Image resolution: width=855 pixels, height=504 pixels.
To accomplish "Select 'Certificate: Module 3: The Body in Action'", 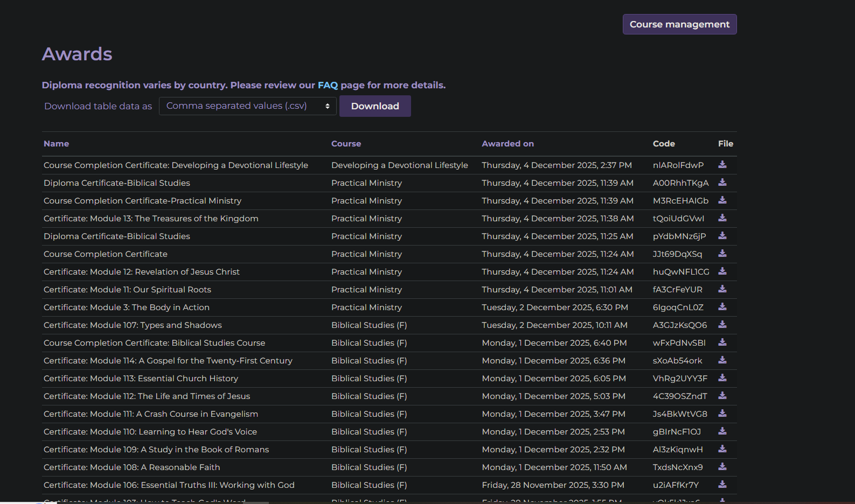I will point(127,307).
